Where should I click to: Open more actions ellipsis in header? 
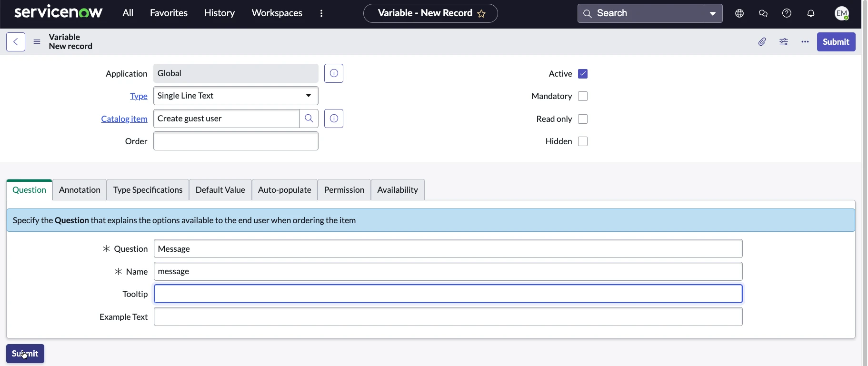(805, 42)
